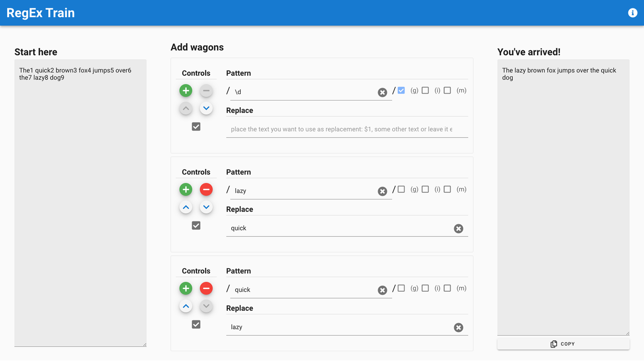This screenshot has height=362, width=644.
Task: Enable the global (g) flag for lazy pattern
Action: [x=401, y=189]
